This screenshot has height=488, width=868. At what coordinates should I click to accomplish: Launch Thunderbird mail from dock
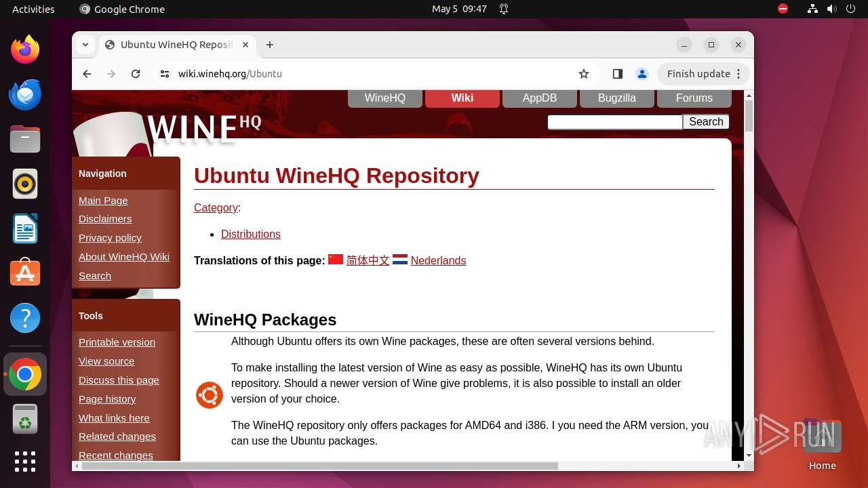[x=25, y=94]
